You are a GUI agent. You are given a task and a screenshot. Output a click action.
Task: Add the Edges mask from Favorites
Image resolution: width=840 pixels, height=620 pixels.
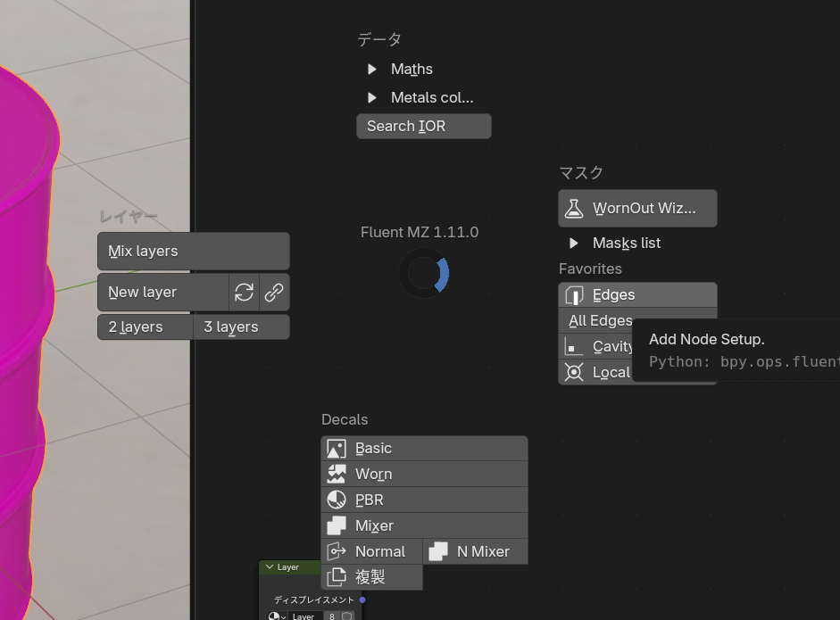[x=637, y=295]
